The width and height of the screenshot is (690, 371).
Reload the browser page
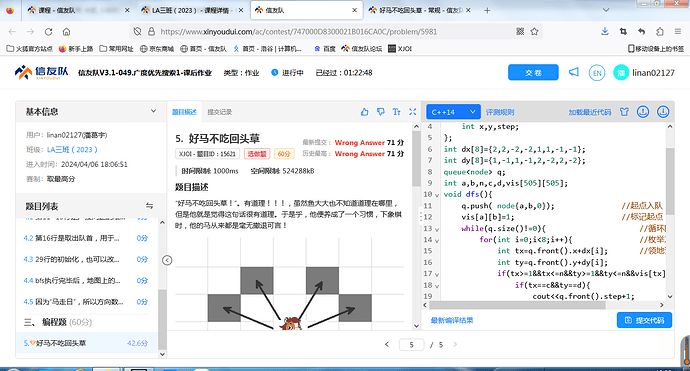pyautogui.click(x=48, y=32)
